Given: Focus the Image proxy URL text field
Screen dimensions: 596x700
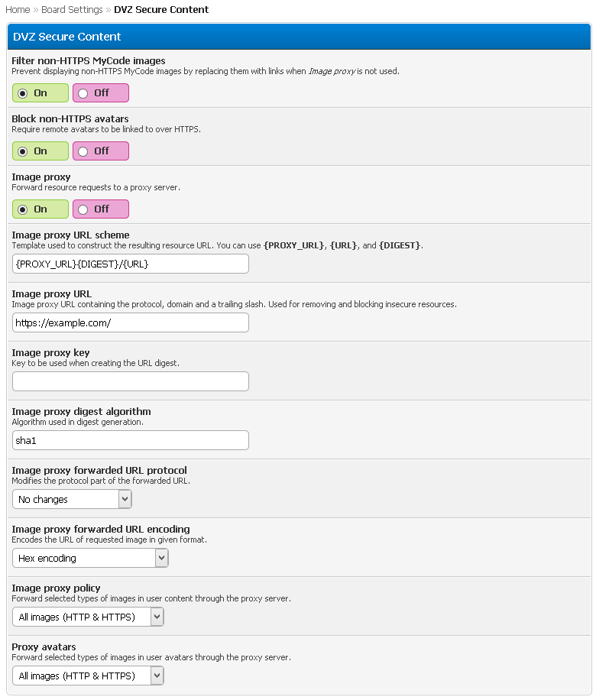Looking at the screenshot, I should [131, 322].
